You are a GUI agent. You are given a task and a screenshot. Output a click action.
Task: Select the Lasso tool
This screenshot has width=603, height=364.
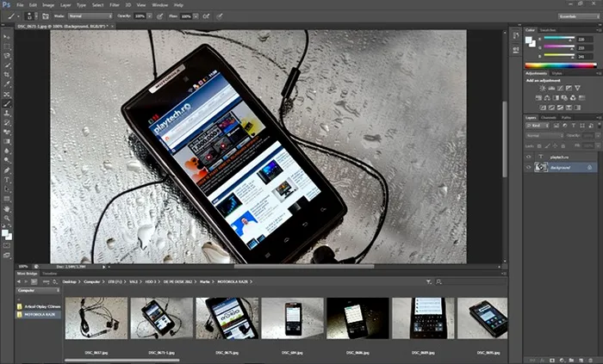point(7,56)
